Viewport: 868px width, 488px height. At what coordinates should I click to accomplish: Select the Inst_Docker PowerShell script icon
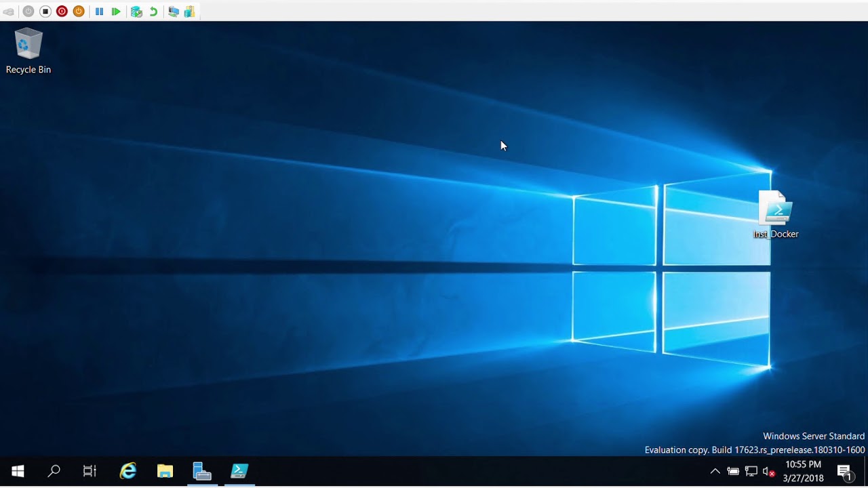coord(776,215)
